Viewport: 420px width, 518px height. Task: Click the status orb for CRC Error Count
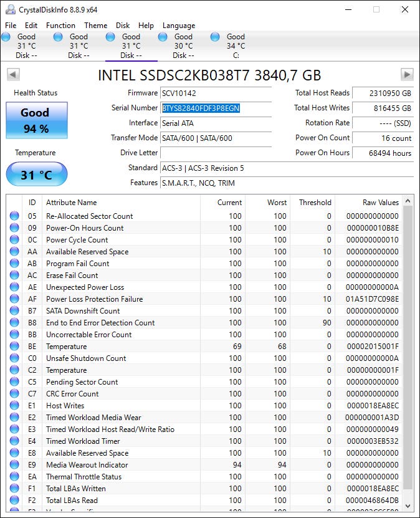click(14, 393)
